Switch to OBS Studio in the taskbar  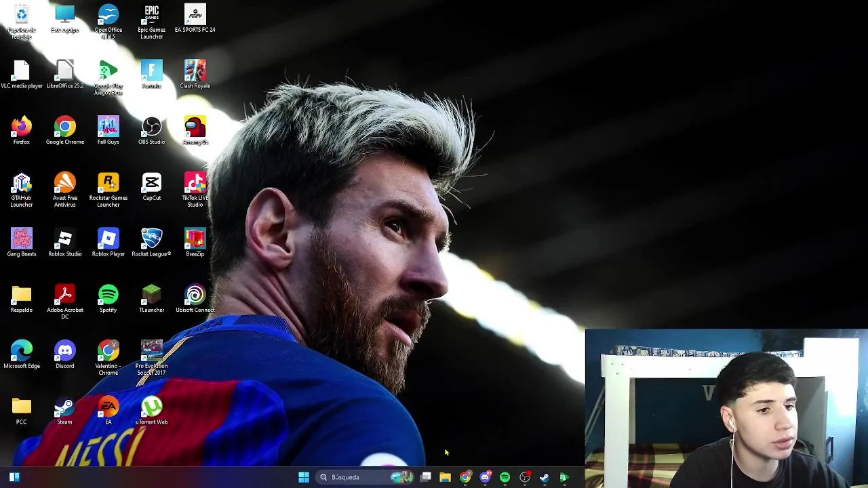pos(524,477)
